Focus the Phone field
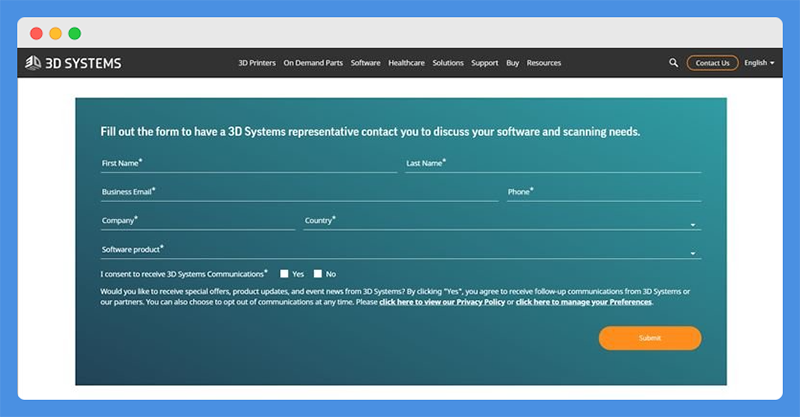This screenshot has width=800, height=417. tap(604, 192)
